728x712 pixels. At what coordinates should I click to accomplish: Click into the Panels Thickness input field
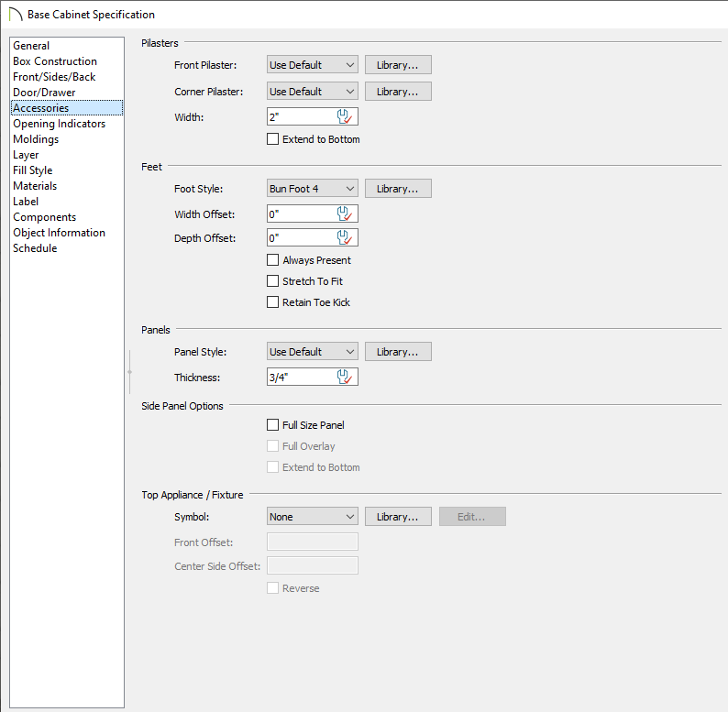(301, 377)
